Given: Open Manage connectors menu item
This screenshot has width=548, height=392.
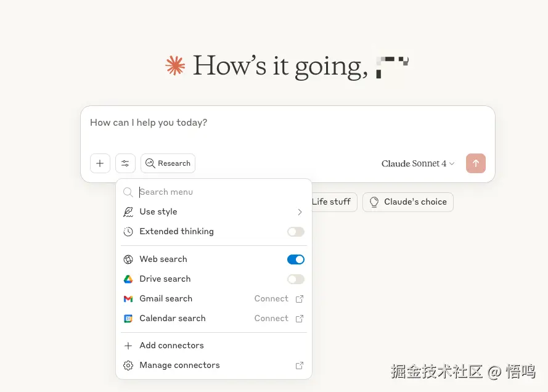Looking at the screenshot, I should click(x=214, y=365).
